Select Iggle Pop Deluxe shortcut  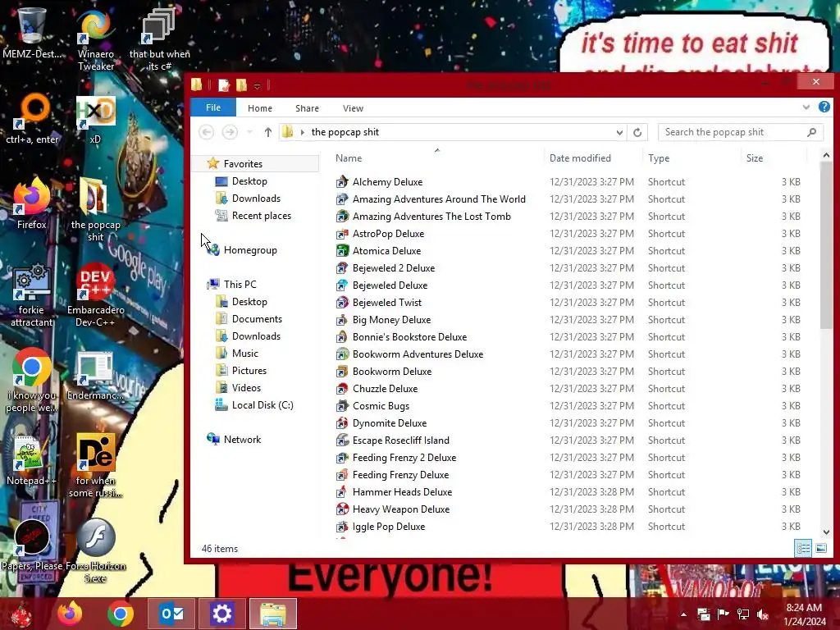(x=388, y=527)
